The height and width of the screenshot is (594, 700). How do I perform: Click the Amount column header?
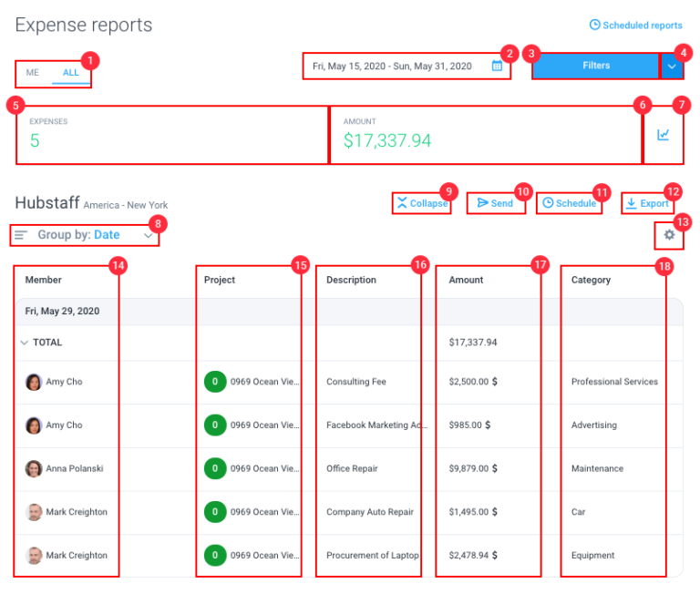466,280
